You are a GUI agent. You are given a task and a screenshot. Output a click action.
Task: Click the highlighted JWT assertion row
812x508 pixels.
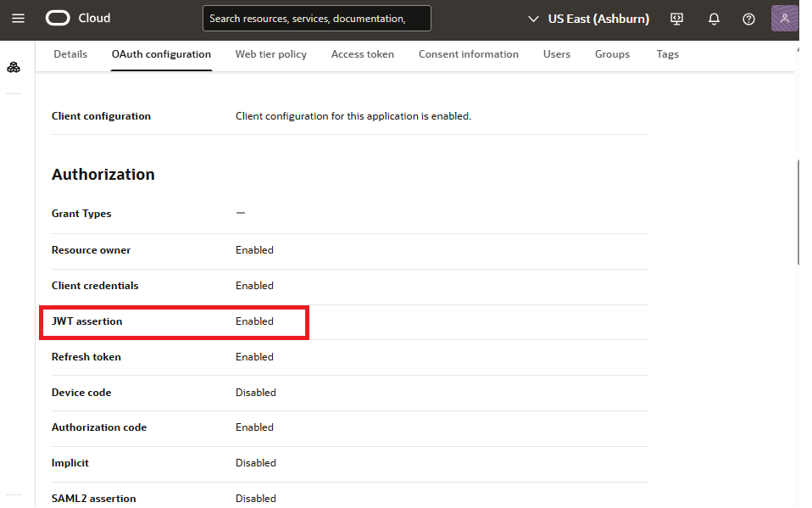coord(174,322)
